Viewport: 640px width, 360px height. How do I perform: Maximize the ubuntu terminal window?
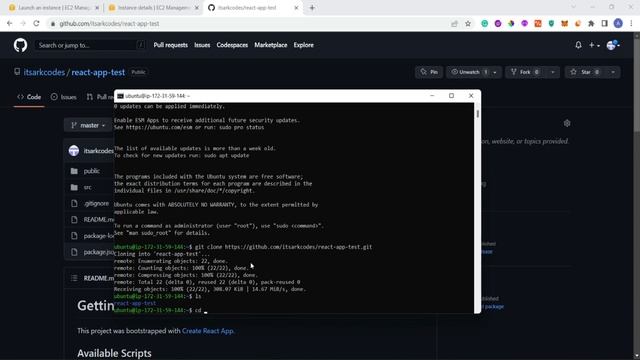tap(451, 96)
